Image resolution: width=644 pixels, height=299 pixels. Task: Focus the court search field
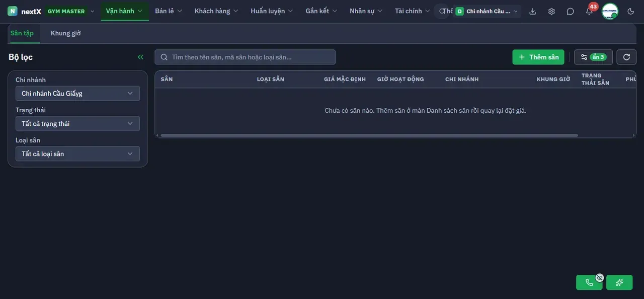click(x=245, y=57)
